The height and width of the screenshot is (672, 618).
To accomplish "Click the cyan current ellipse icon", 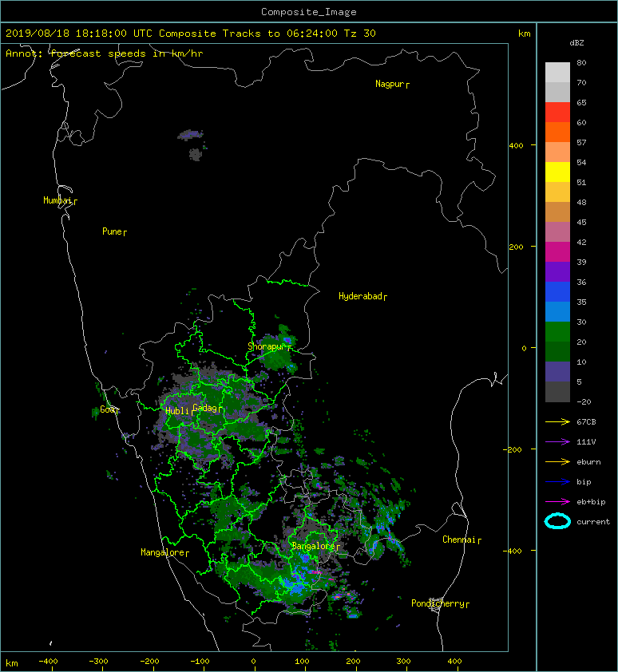I will tap(557, 522).
